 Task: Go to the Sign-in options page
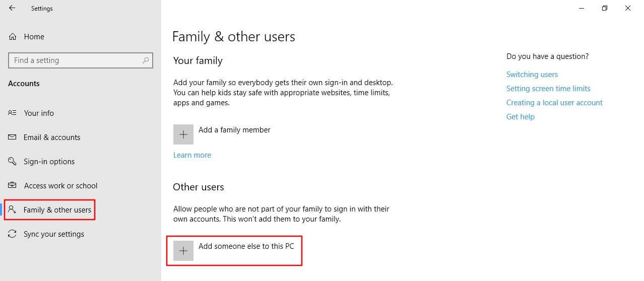pyautogui.click(x=49, y=162)
